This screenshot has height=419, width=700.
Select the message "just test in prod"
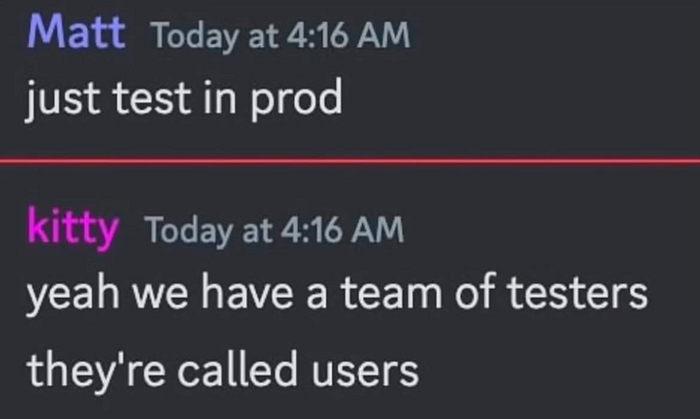click(x=185, y=98)
